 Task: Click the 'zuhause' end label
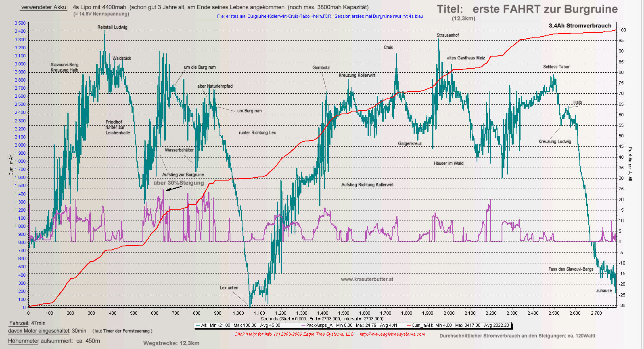(x=604, y=290)
